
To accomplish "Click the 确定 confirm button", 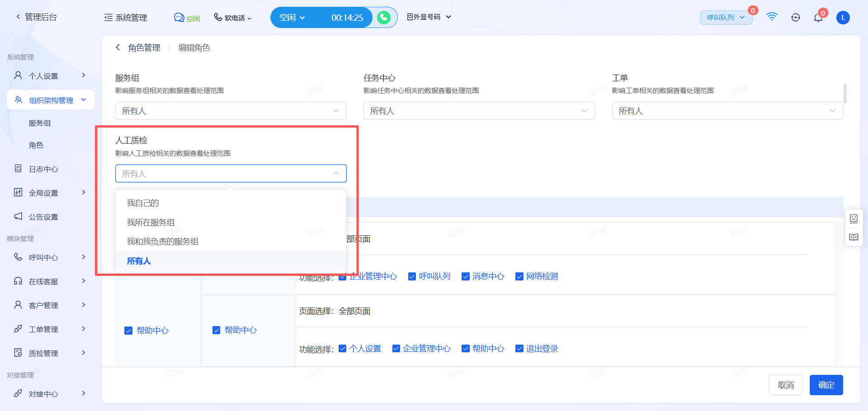I will pyautogui.click(x=826, y=385).
